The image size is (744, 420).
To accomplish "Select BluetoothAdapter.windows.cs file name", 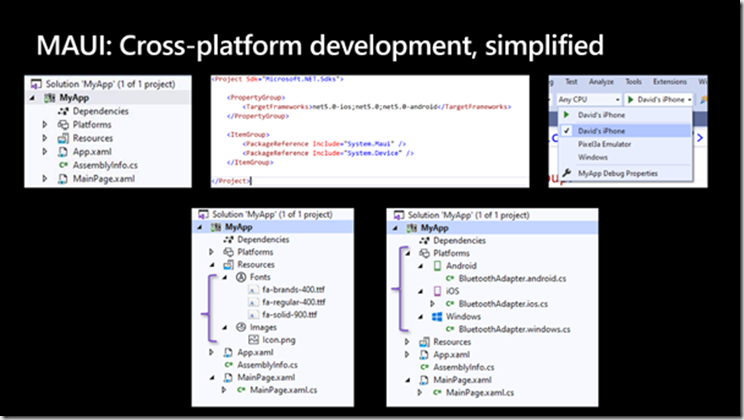I will coord(514,329).
